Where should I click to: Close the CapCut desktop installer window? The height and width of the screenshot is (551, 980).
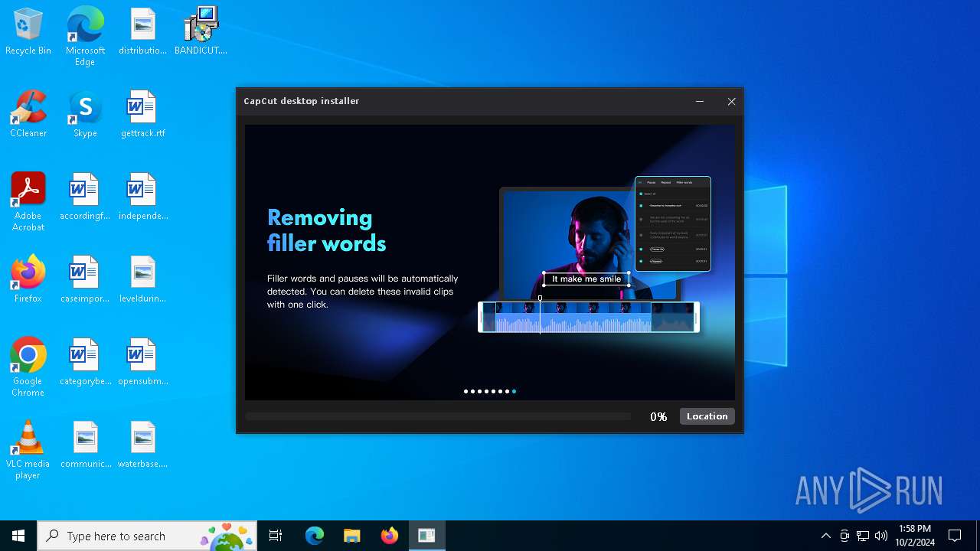point(731,101)
